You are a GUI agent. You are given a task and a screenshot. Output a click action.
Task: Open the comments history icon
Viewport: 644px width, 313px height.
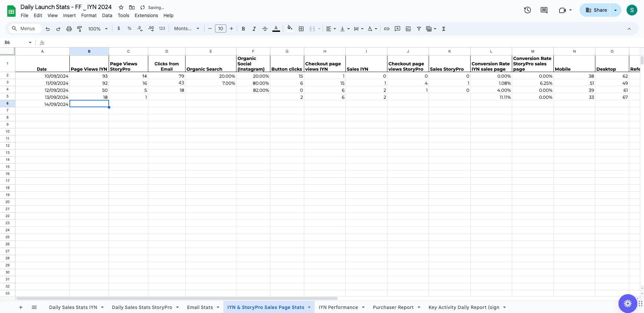[x=544, y=10]
